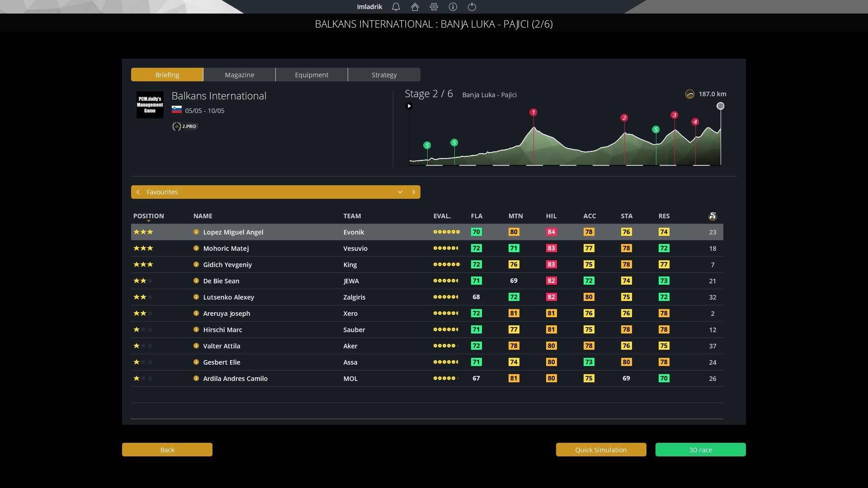Click the checkered finish flag marker
This screenshot has width=868, height=488.
[x=721, y=106]
